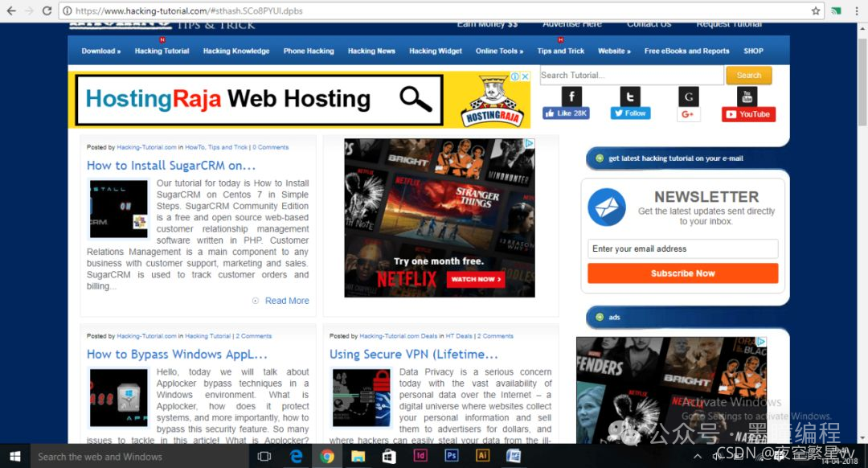Open the How to Bypass Windows AppL article
868x468 pixels.
177,354
